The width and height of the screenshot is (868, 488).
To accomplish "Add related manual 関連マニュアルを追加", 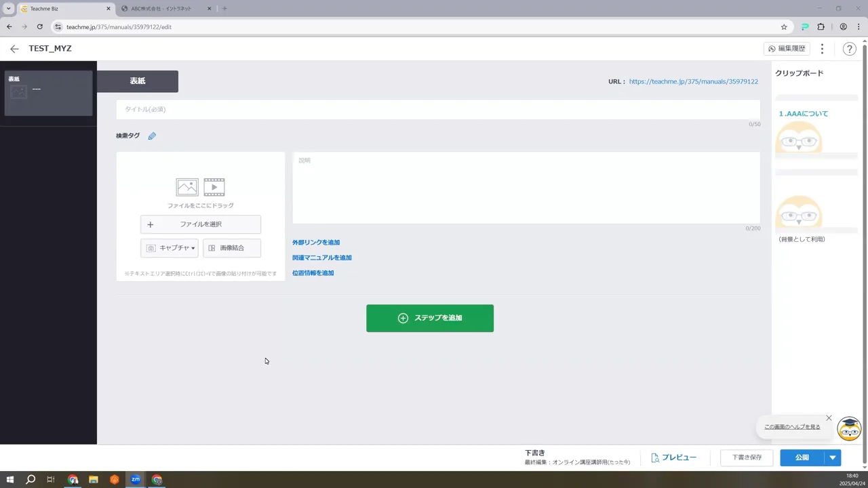I will pyautogui.click(x=322, y=258).
